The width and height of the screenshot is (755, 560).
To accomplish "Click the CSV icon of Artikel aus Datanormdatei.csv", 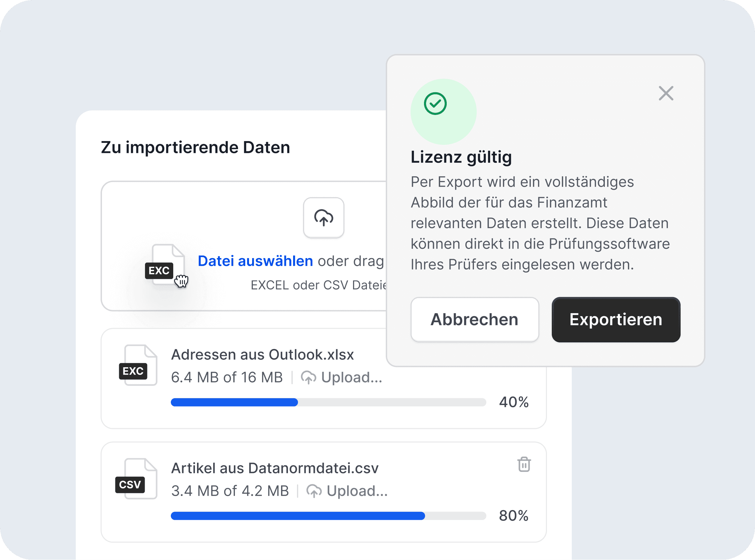I will (x=136, y=479).
